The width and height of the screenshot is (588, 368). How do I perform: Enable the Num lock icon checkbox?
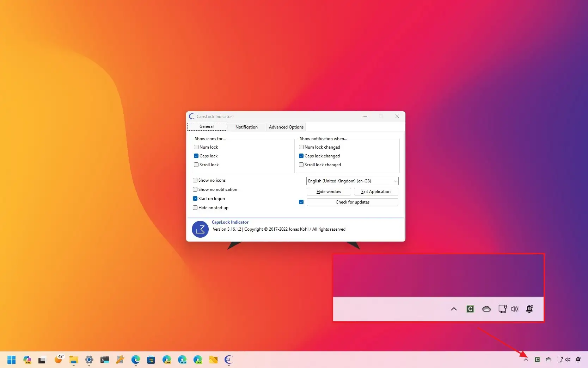point(196,147)
